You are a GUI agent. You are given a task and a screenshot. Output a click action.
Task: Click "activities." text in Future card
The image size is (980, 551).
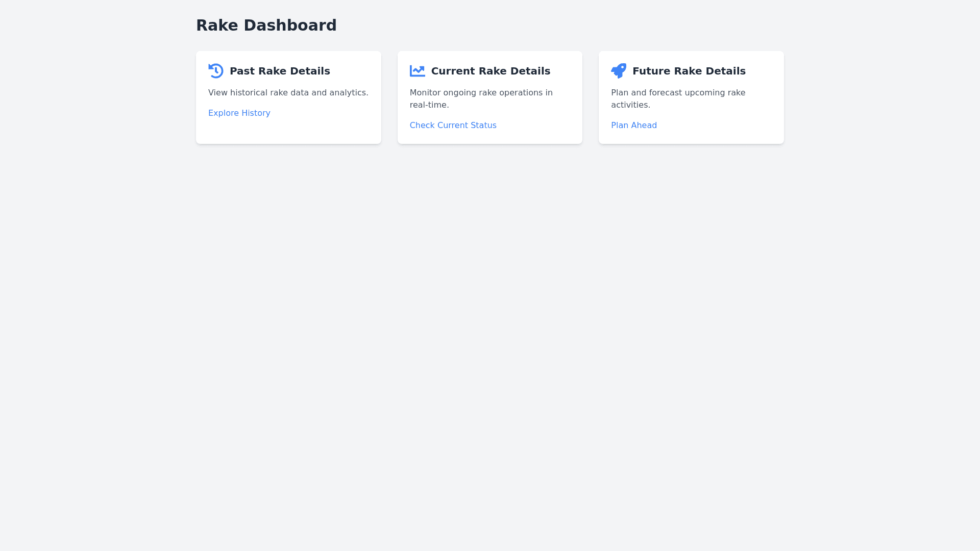(x=630, y=105)
